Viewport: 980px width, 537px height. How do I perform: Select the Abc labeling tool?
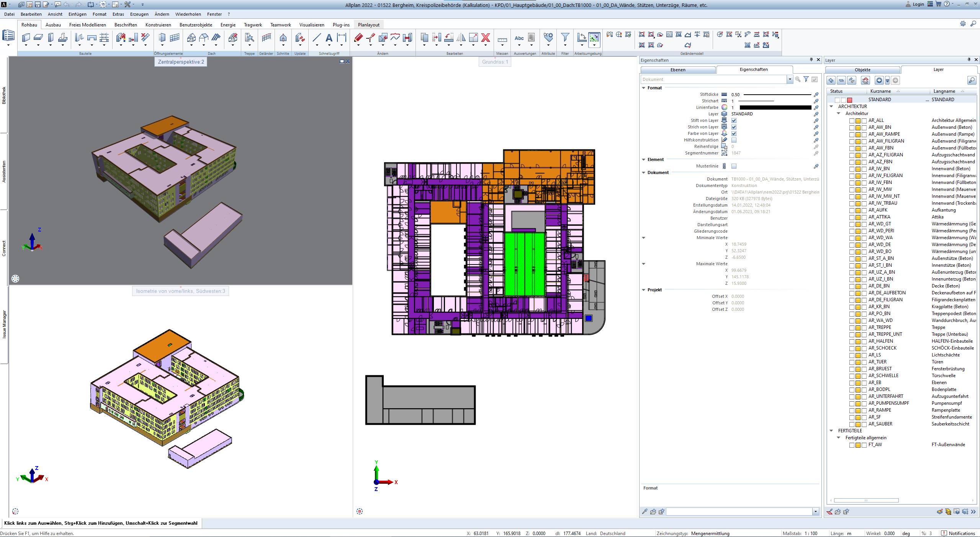click(519, 38)
